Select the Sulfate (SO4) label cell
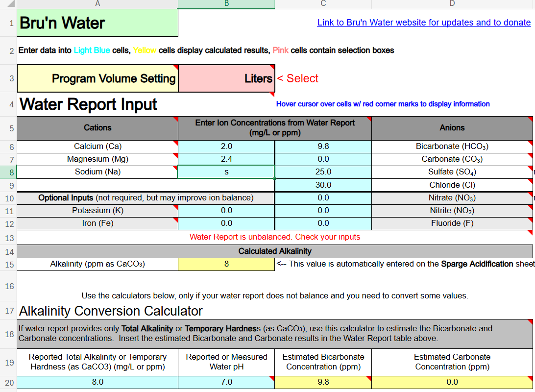535x392 pixels. coord(452,172)
